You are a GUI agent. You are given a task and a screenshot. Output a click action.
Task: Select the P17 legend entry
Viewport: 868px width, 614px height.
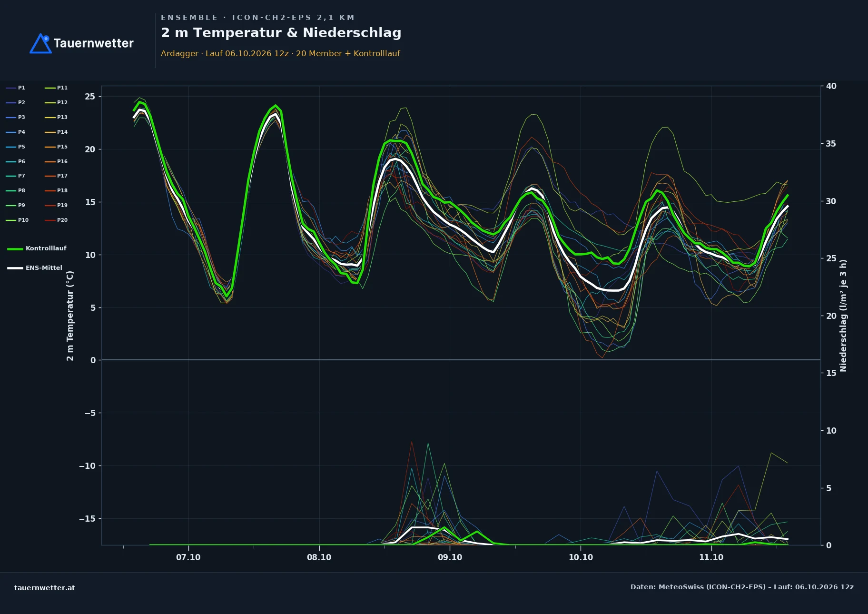click(x=56, y=176)
